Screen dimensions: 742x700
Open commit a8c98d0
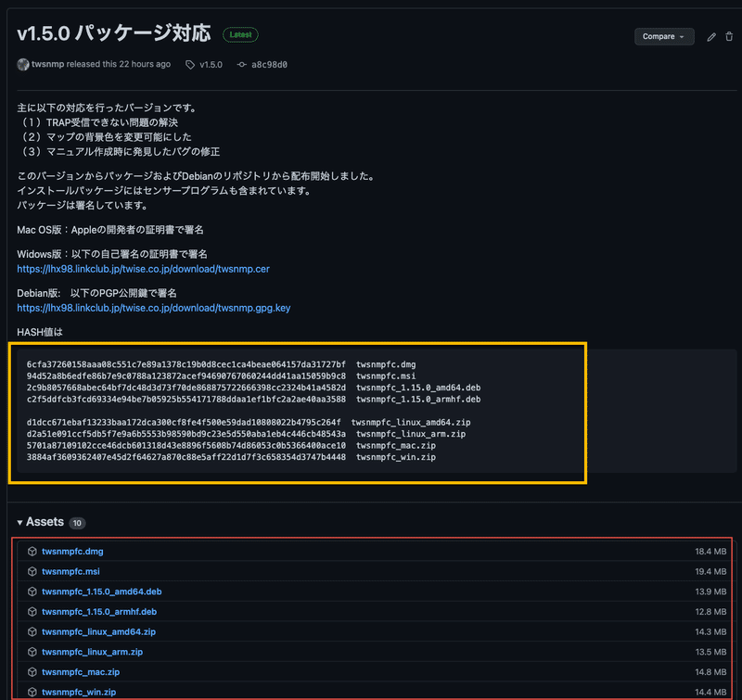tap(269, 65)
